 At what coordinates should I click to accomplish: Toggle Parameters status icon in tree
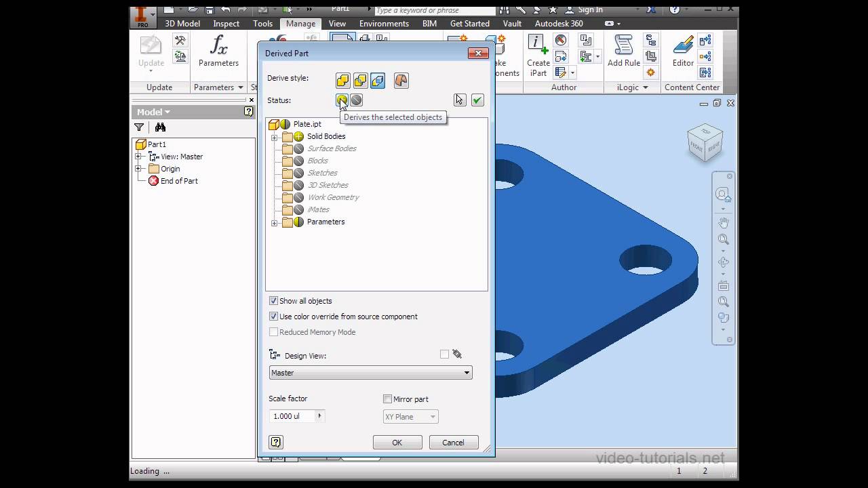point(298,222)
